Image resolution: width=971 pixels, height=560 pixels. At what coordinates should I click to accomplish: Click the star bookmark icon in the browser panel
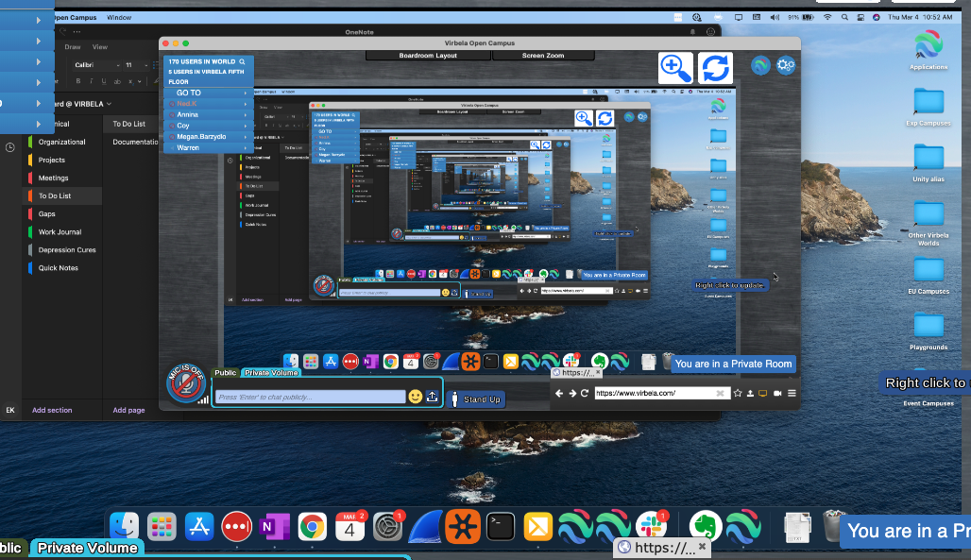[738, 394]
